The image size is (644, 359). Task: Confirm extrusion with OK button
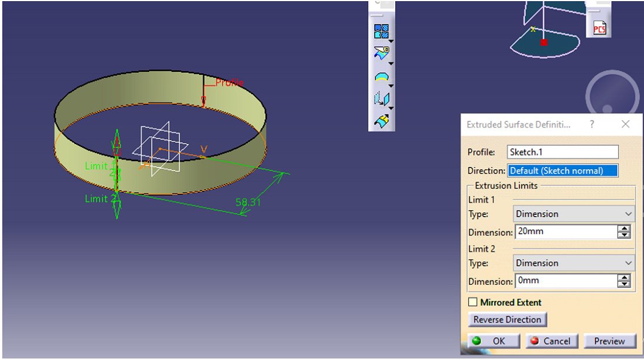point(494,341)
